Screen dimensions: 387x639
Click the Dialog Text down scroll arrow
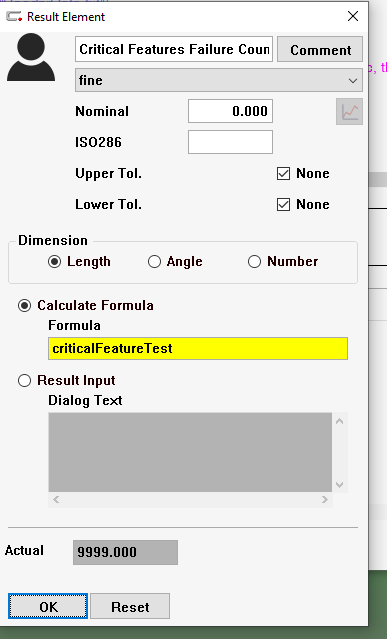(340, 485)
